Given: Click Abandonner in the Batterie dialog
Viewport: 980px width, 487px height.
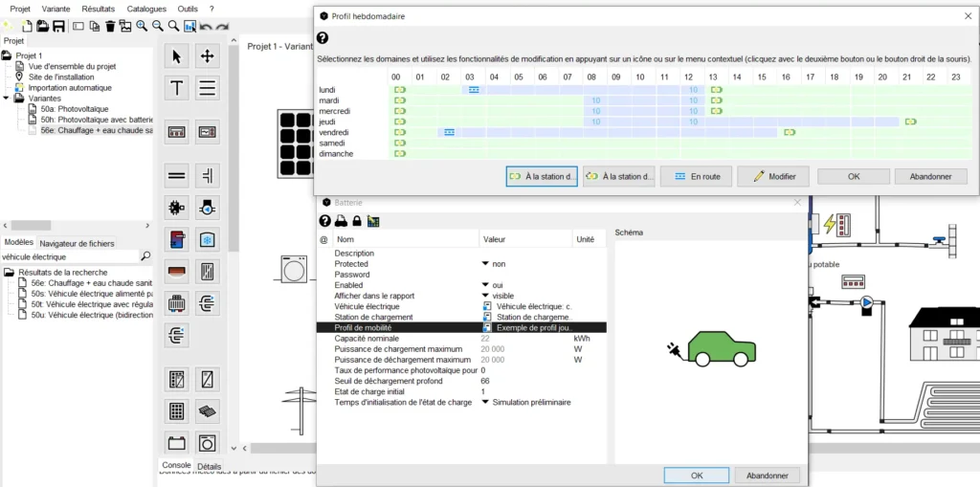Looking at the screenshot, I should (767, 476).
